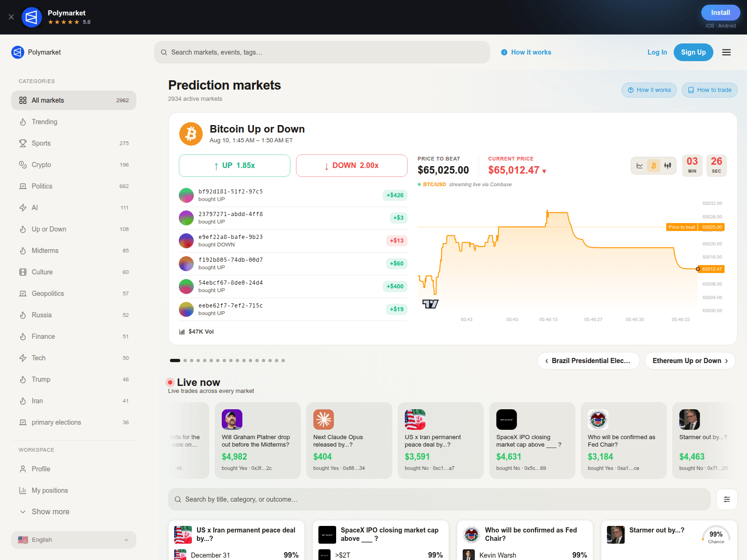
Task: Click the Finance flame icon
Action: [x=23, y=336]
